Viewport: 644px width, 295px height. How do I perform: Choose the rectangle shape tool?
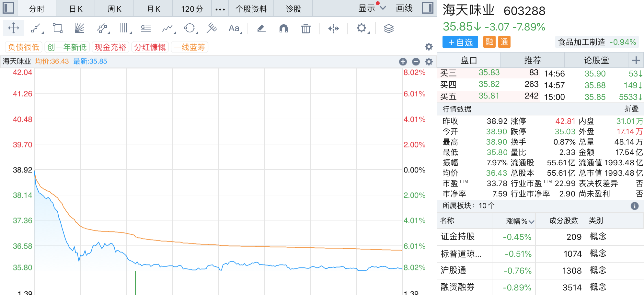pyautogui.click(x=58, y=29)
